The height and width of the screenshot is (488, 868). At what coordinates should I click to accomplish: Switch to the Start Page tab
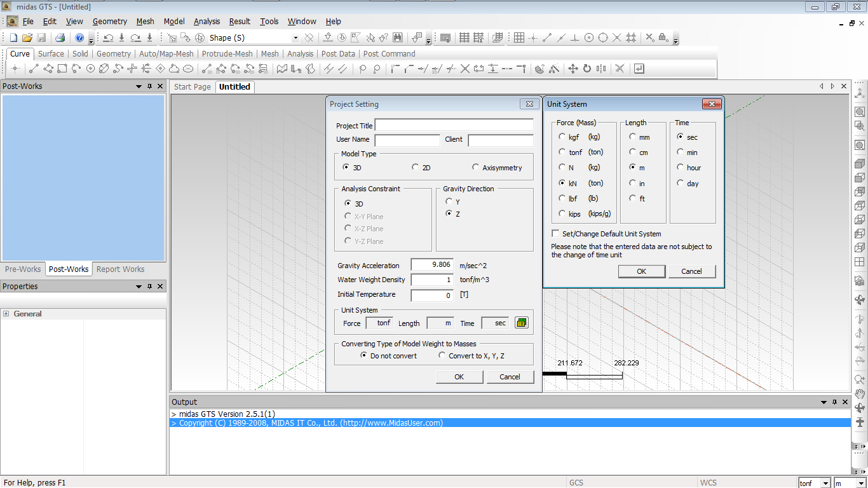193,87
